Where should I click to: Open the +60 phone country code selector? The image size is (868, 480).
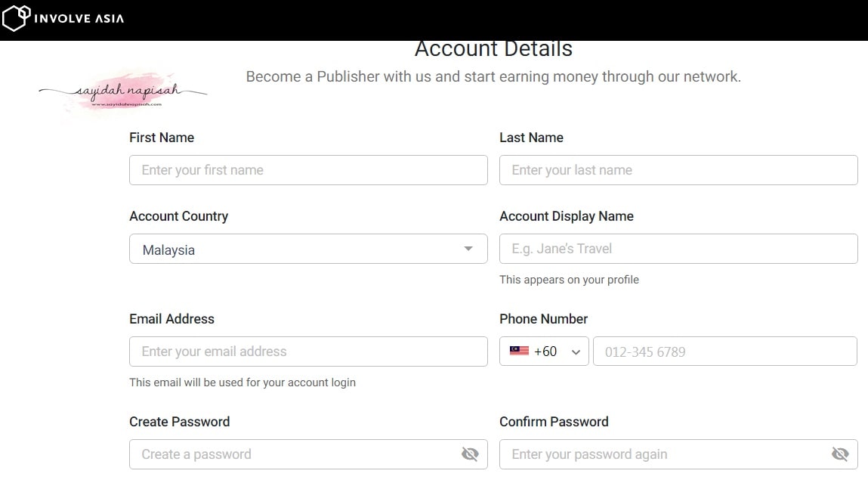point(543,351)
